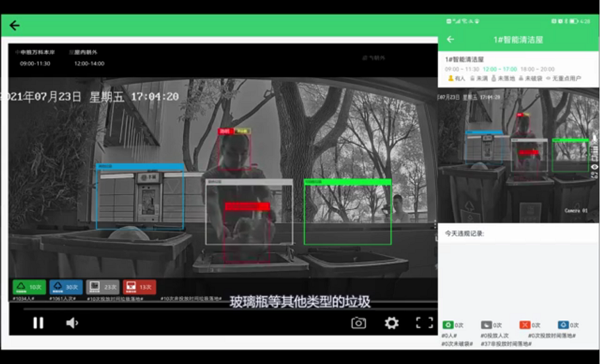The height and width of the screenshot is (364, 600).
Task: Select the 18:00 ~ 20:00 time slot
Action: click(537, 69)
